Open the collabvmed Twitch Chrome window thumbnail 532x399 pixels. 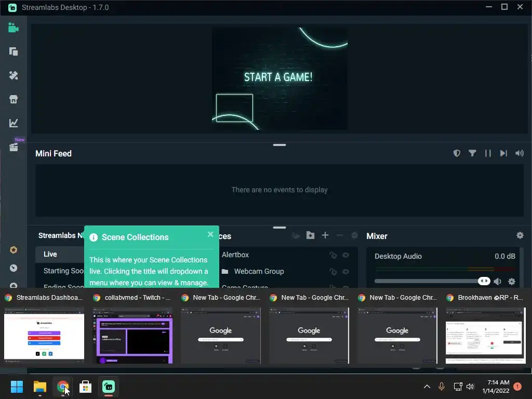[x=132, y=328]
